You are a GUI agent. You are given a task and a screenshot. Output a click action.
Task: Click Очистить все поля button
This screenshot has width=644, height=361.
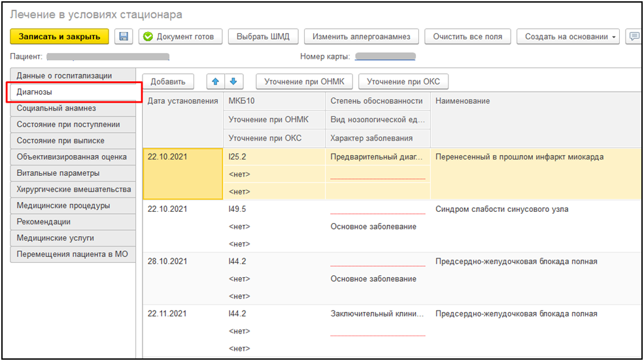(467, 37)
